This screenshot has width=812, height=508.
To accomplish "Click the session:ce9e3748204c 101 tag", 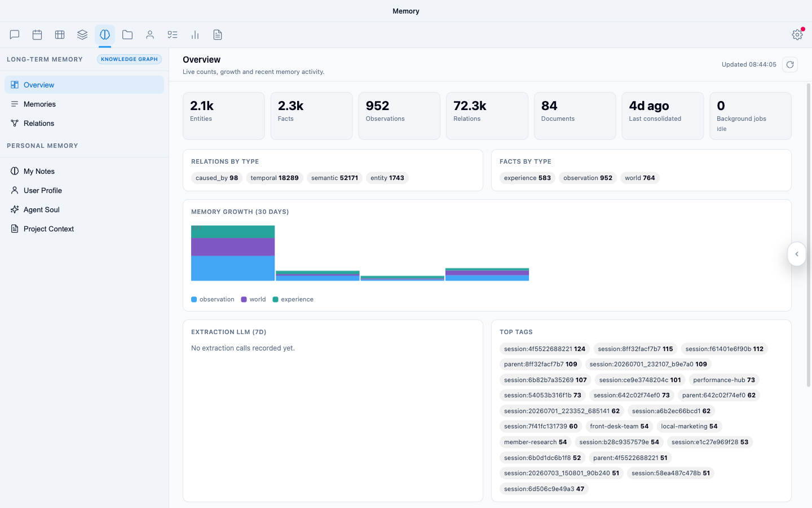I will coord(640,380).
